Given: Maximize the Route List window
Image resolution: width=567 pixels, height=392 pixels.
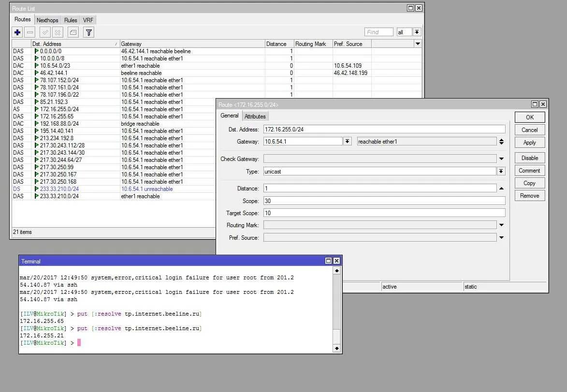Looking at the screenshot, I should pyautogui.click(x=410, y=8).
